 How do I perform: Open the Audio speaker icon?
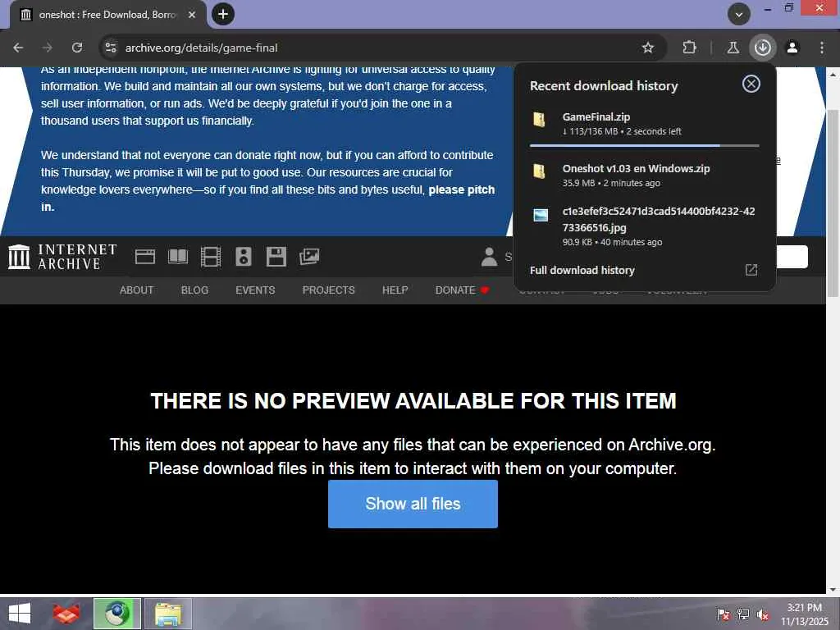[x=243, y=257]
